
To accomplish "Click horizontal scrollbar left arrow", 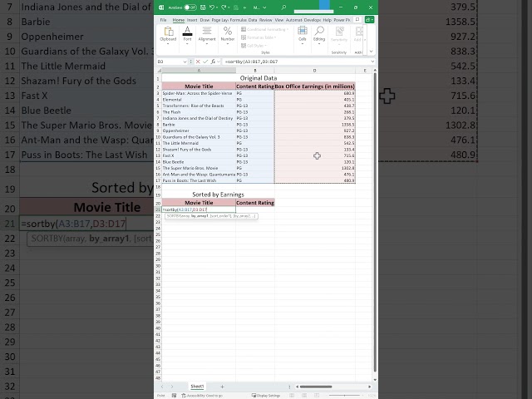I will tap(297, 387).
